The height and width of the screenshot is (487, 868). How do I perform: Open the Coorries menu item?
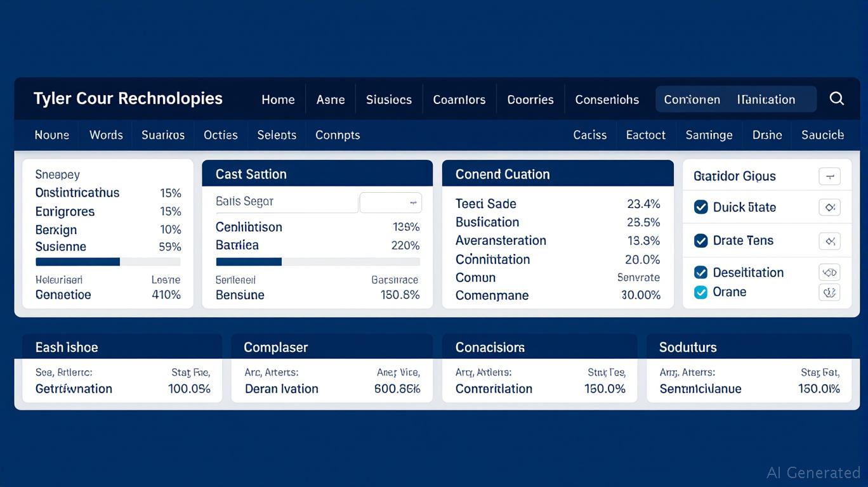530,100
